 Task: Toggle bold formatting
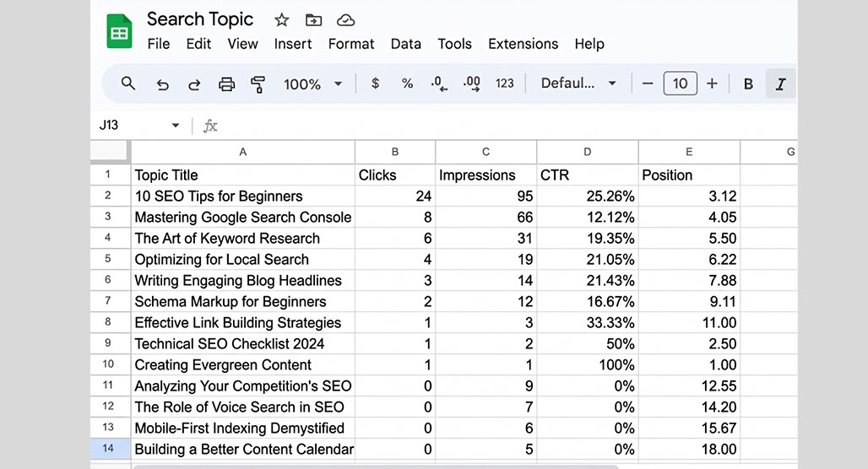(748, 84)
